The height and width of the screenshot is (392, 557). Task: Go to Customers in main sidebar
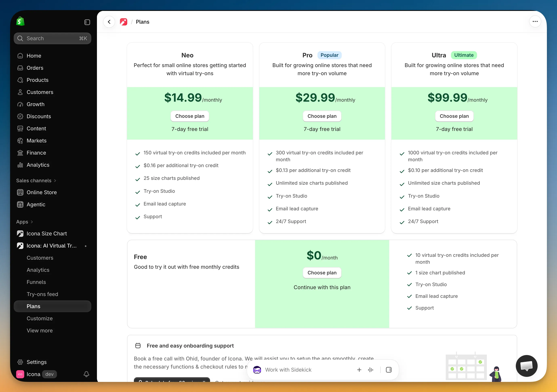coord(52,92)
